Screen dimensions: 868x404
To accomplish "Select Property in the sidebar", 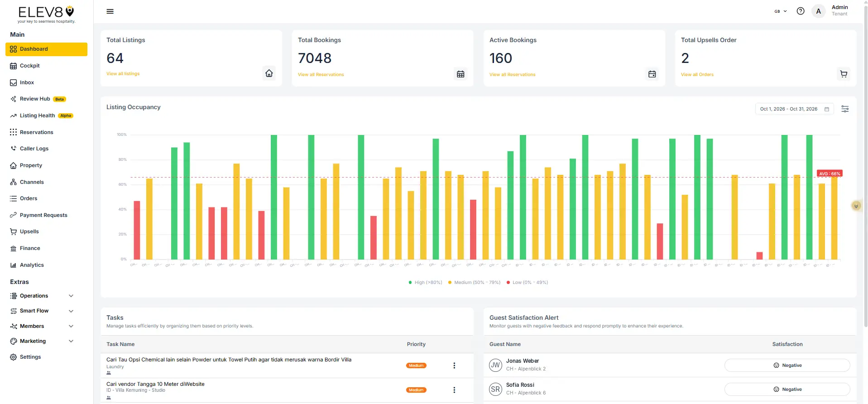I will (46, 165).
